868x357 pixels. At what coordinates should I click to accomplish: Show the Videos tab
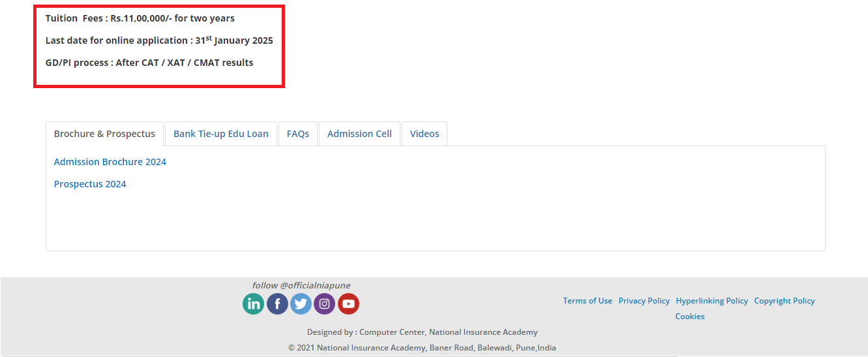coord(425,134)
